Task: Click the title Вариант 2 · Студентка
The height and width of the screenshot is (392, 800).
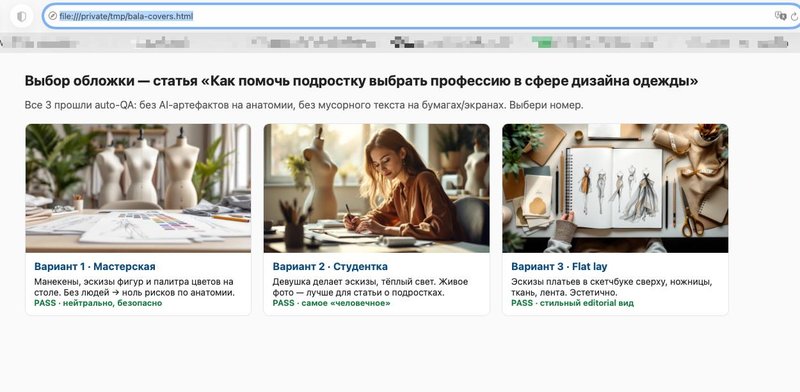Action: (330, 266)
